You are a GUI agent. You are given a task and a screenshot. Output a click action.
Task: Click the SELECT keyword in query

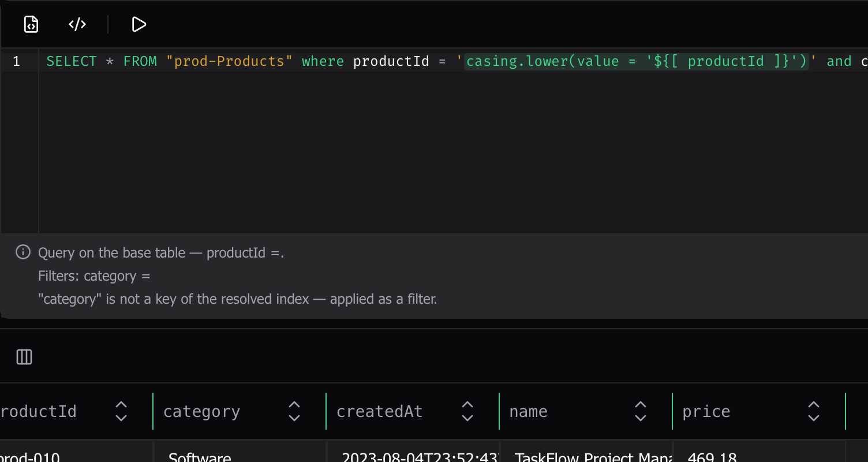click(72, 61)
